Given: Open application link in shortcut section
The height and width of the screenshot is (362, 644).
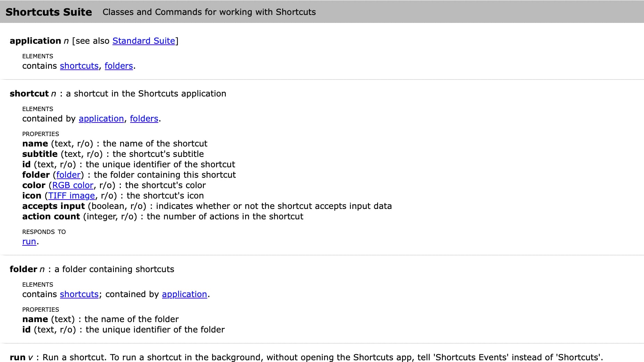Looking at the screenshot, I should (101, 119).
